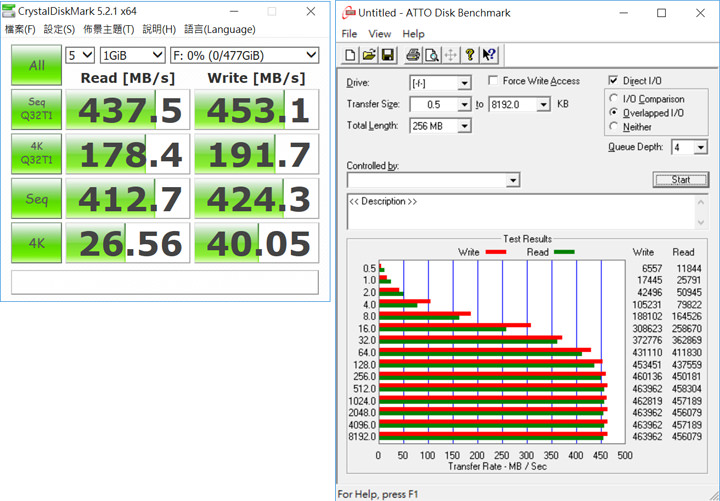The image size is (720, 501).
Task: Open the Queue Depth dropdown
Action: (700, 147)
